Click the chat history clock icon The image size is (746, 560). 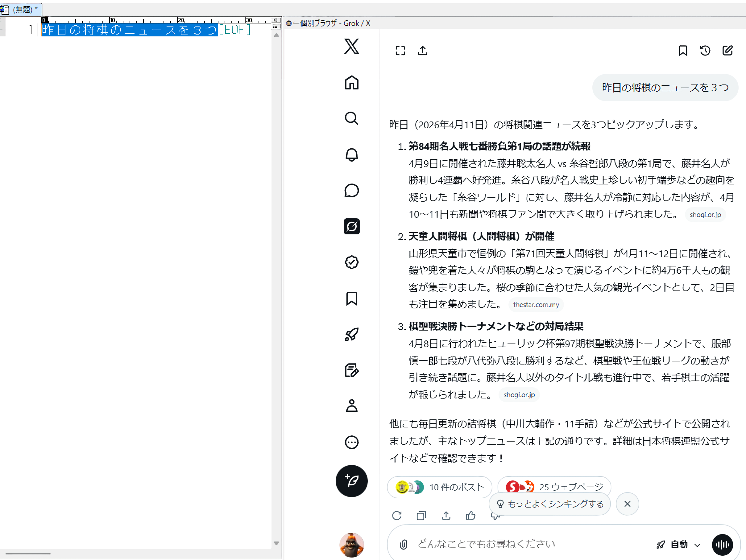[705, 51]
